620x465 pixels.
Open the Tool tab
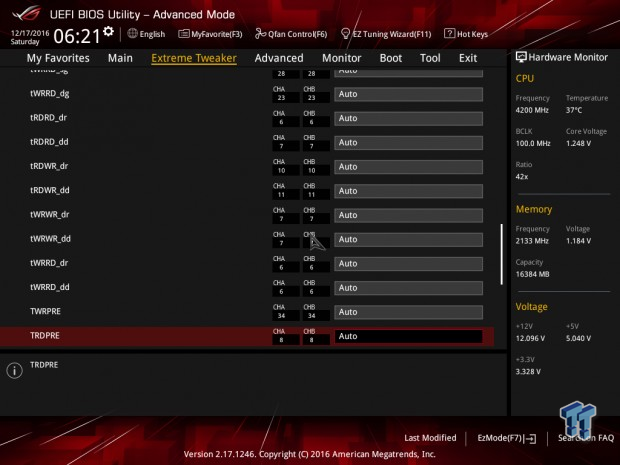click(x=430, y=58)
